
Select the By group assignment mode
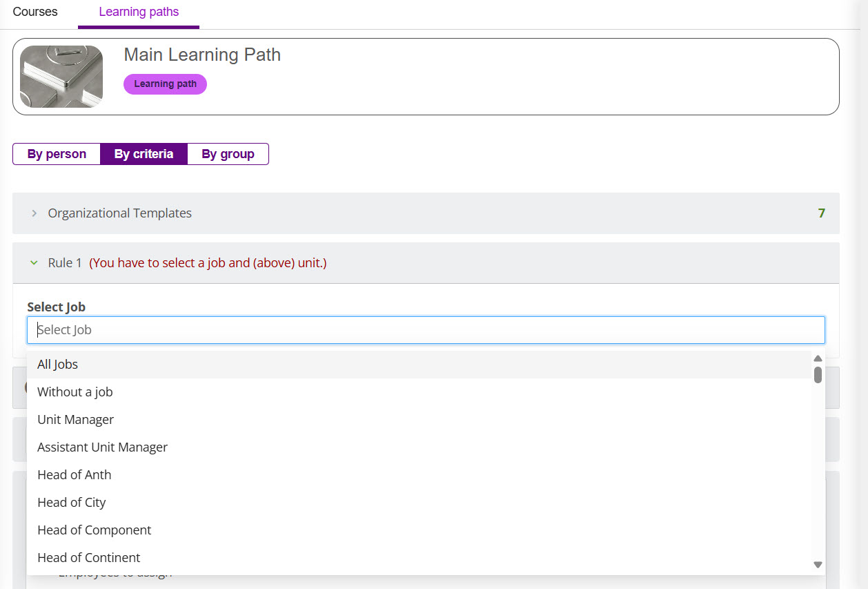[228, 154]
